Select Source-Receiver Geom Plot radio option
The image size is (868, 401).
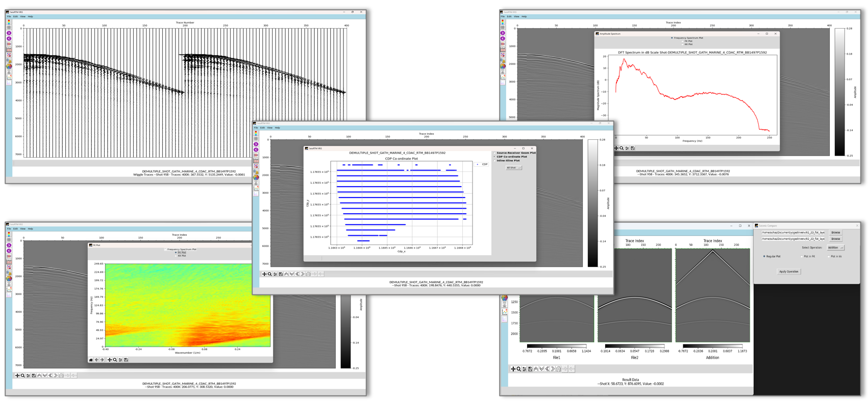point(514,153)
